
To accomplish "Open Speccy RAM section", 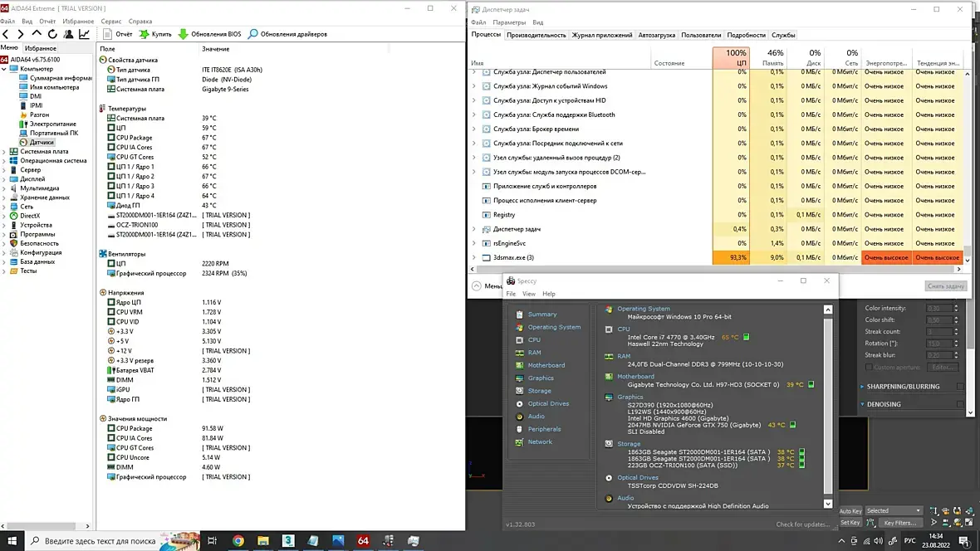I will pyautogui.click(x=534, y=353).
